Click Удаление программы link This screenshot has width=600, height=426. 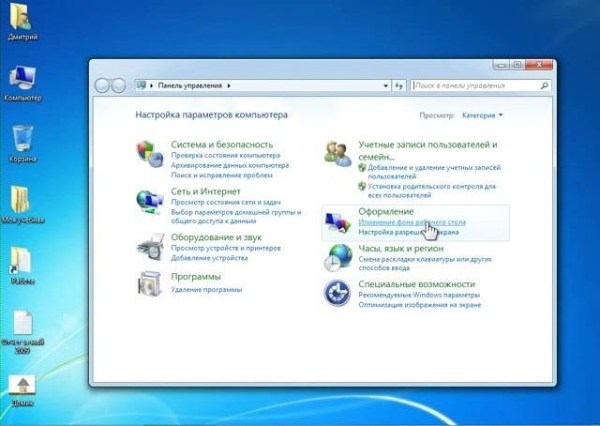(206, 290)
